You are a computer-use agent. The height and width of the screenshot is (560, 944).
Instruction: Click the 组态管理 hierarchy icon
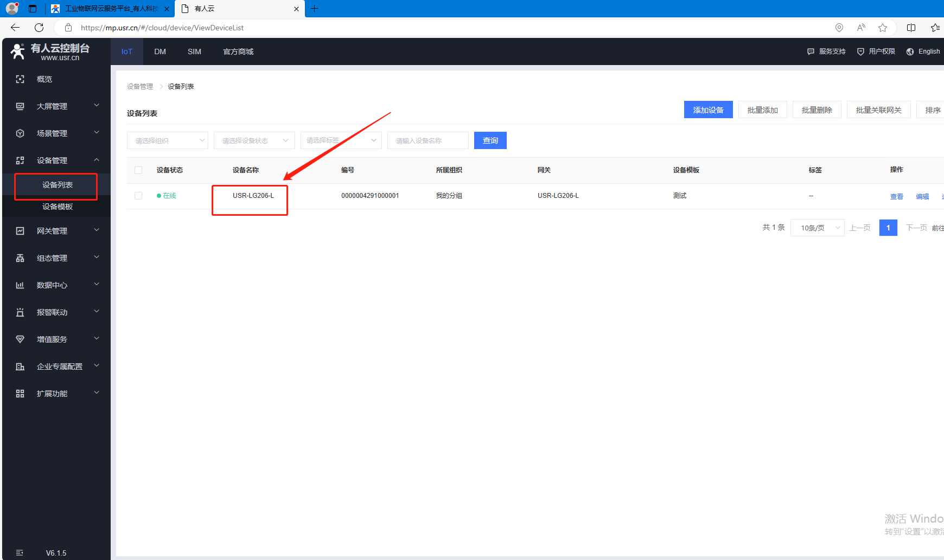pos(20,258)
